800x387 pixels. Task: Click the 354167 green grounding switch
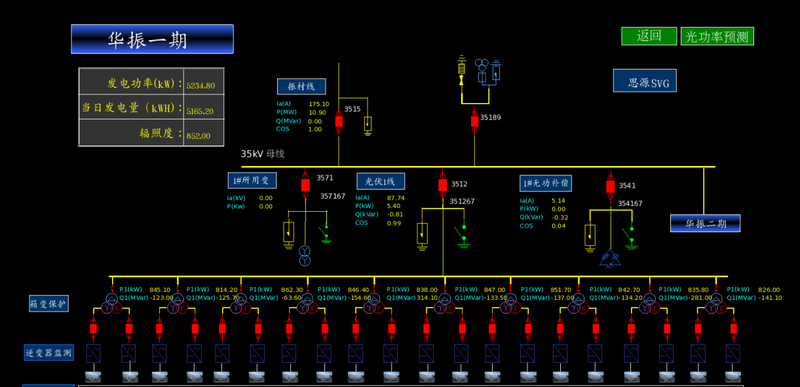631,238
